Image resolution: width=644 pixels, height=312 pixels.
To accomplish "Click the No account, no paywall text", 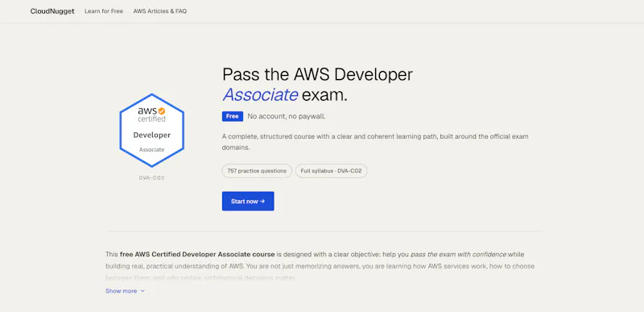I will point(287,116).
